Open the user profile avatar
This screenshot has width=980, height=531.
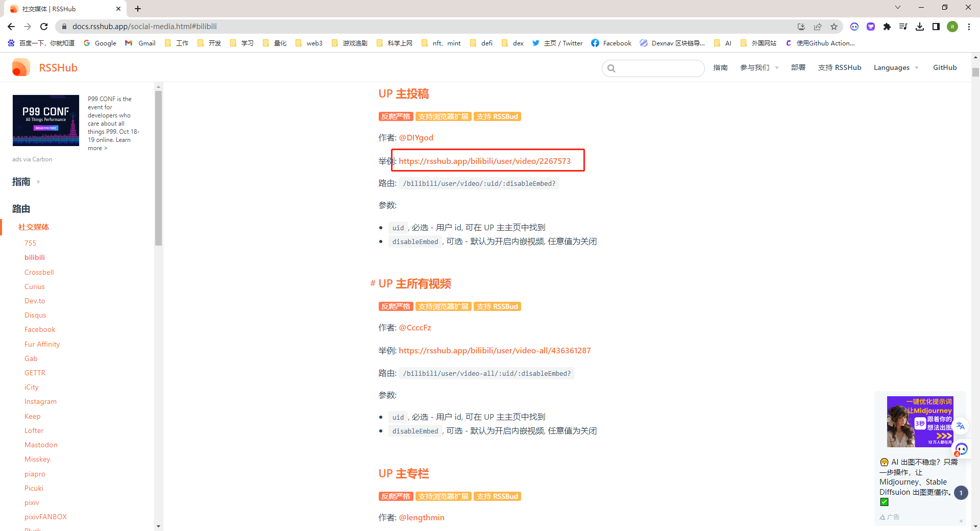(x=952, y=27)
